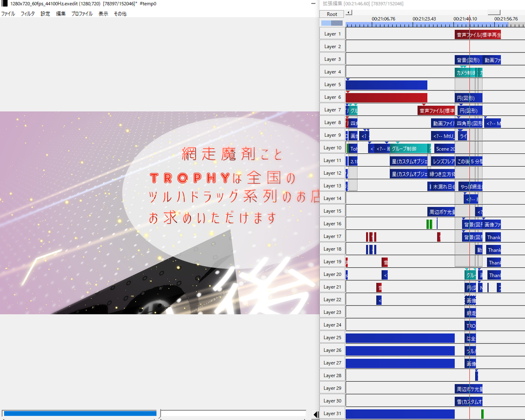Select 円(図形) object on Layer 6
Image resolution: width=525 pixels, height=420 pixels.
pos(469,98)
